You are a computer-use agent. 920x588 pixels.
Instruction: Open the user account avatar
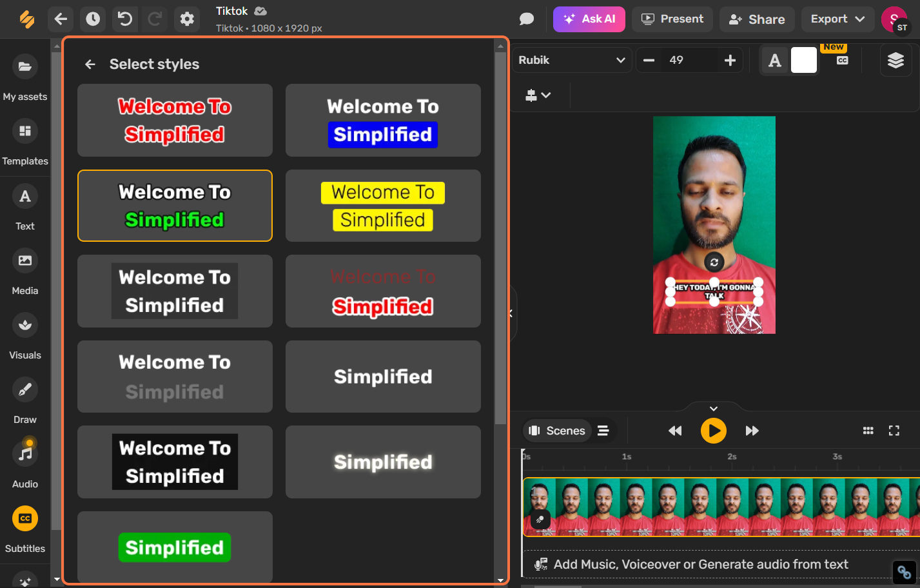point(894,19)
